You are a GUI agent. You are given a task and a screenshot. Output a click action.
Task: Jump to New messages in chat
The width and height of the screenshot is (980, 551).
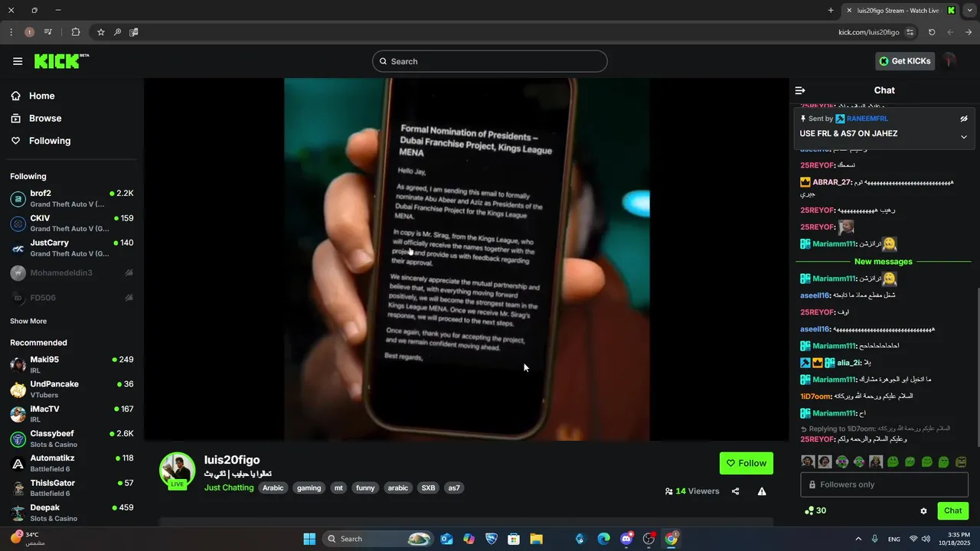tap(884, 262)
